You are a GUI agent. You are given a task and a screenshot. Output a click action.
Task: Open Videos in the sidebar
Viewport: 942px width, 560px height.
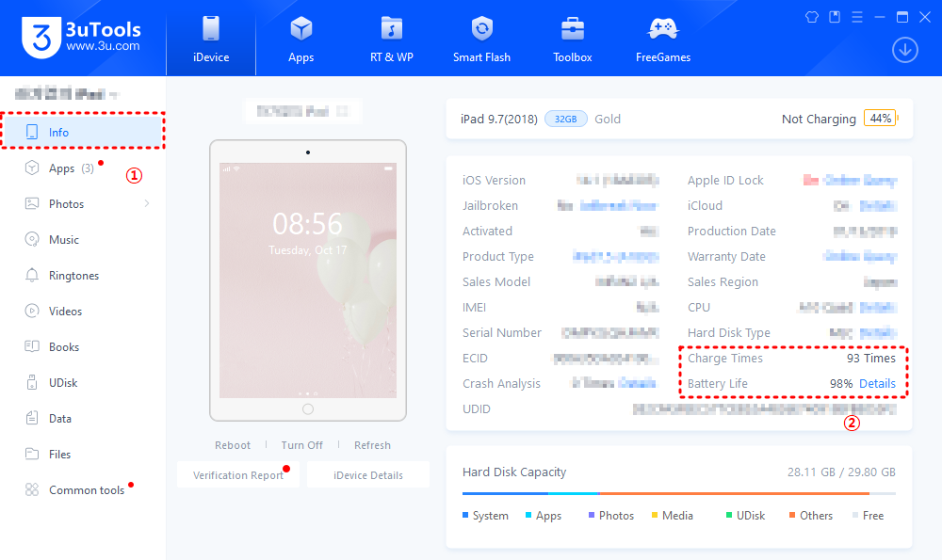(x=83, y=311)
